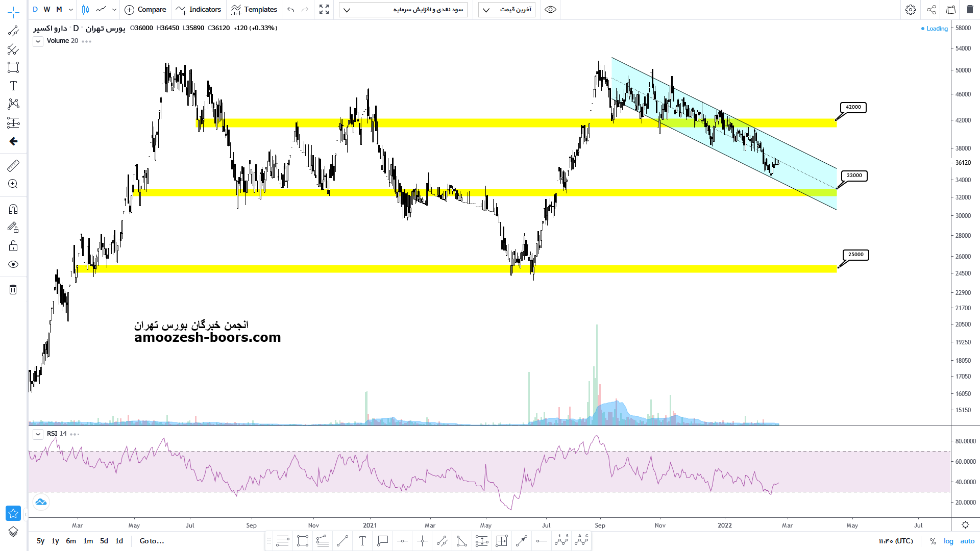Click the fullscreen mode icon
Image resolution: width=980 pixels, height=551 pixels.
pos(324,10)
